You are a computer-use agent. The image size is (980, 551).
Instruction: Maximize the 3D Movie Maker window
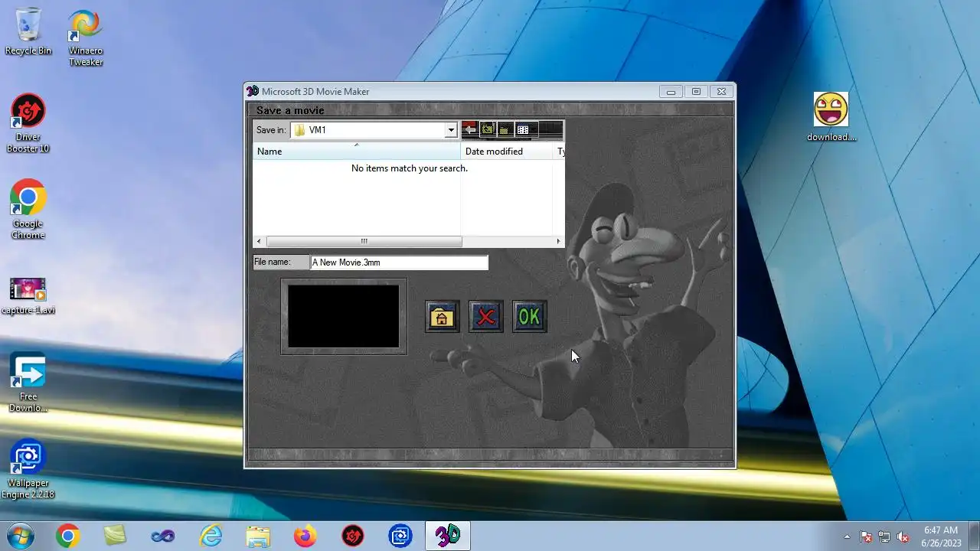tap(696, 91)
